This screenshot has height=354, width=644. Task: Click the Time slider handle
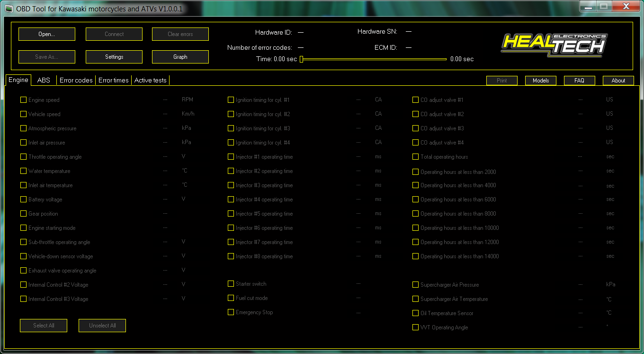302,59
